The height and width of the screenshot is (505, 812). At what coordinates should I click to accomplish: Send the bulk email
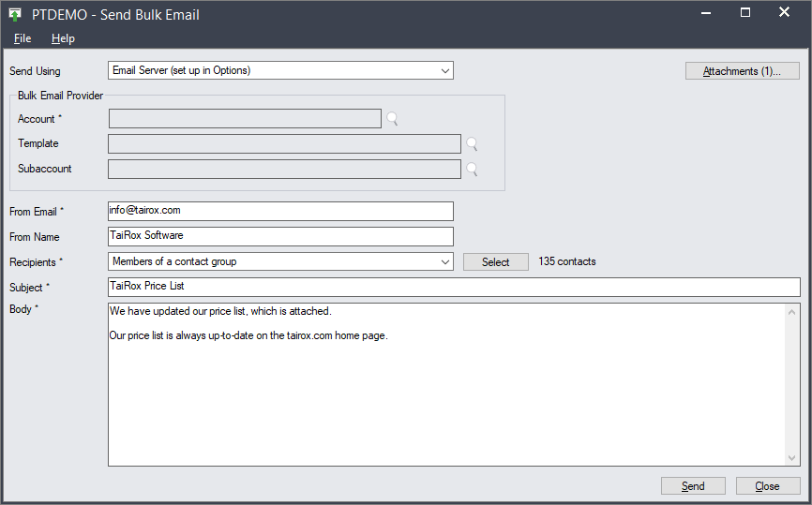[693, 486]
